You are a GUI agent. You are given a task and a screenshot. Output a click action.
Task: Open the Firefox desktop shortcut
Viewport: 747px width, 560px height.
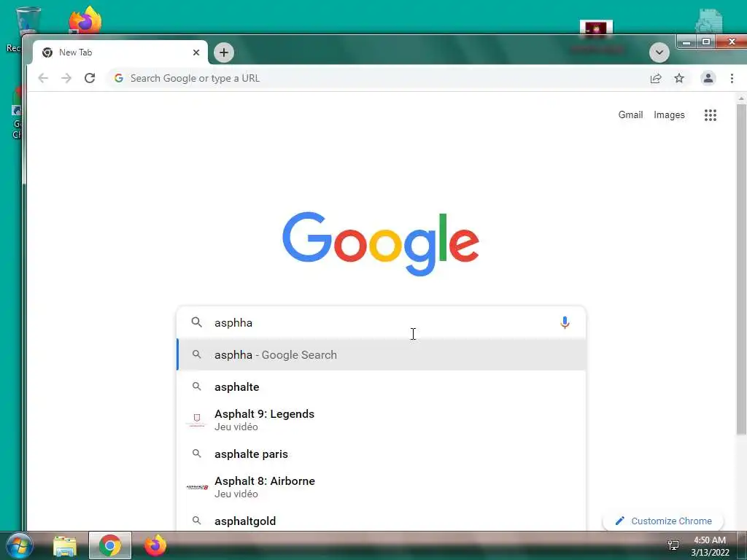85,20
